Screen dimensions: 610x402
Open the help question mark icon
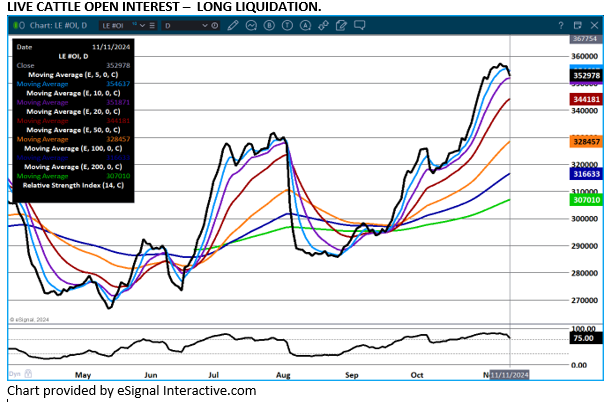click(x=562, y=24)
